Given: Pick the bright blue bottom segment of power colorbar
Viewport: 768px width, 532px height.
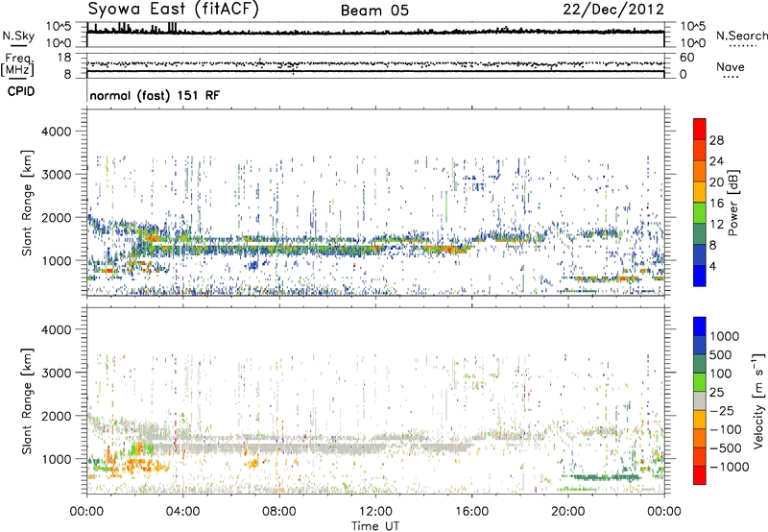Looking at the screenshot, I should pyautogui.click(x=700, y=276).
